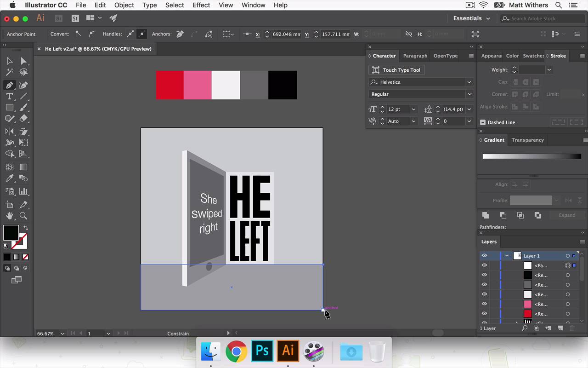
Task: Remove selected anchor points icon
Action: click(180, 34)
